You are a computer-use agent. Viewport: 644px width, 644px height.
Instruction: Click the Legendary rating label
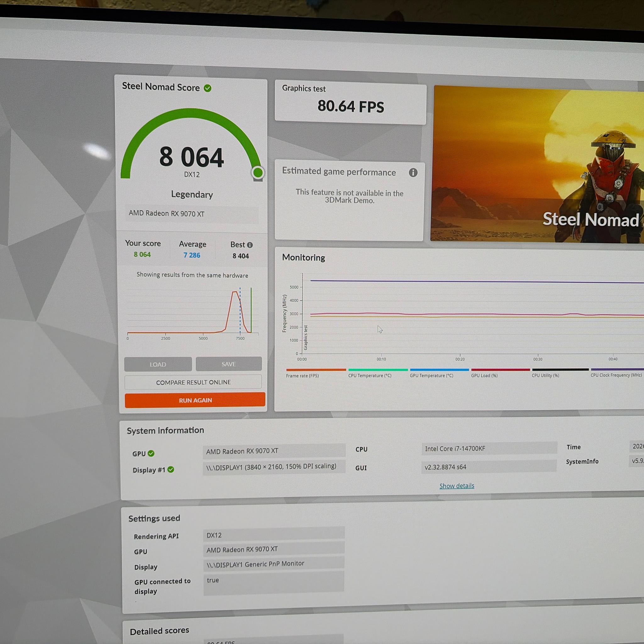[x=192, y=194]
